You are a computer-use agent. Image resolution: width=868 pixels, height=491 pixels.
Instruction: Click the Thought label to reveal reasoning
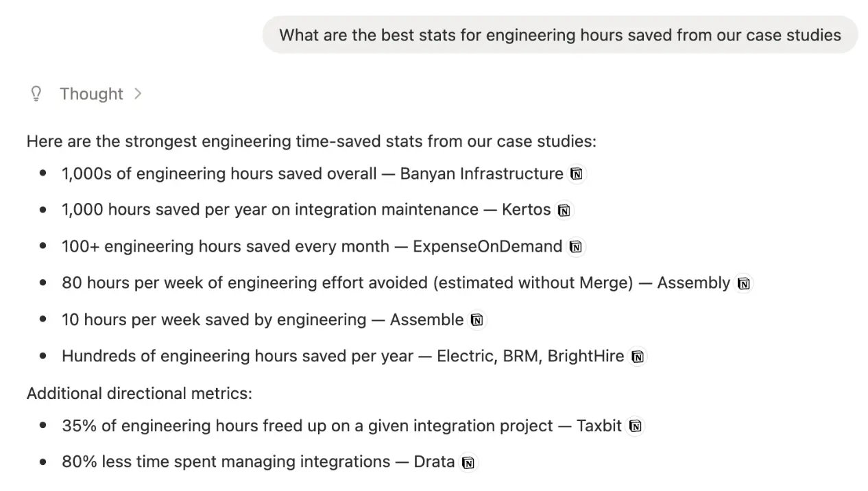coord(91,93)
